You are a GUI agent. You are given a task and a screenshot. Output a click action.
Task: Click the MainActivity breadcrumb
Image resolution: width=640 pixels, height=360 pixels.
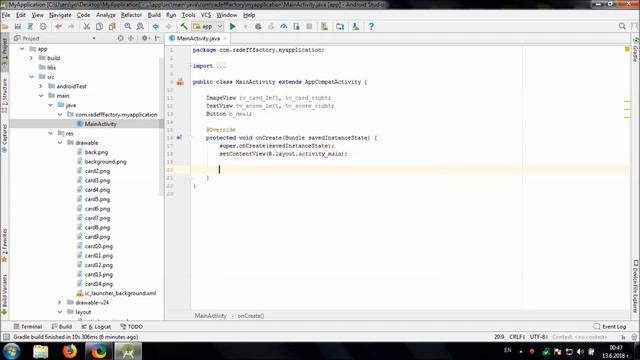pos(210,316)
